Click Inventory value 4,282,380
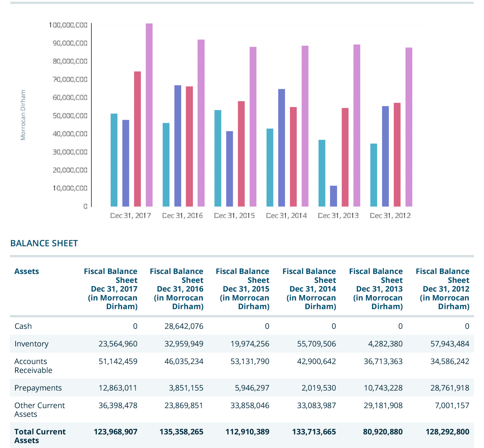Screen dimensions: 484x448 click(x=385, y=344)
